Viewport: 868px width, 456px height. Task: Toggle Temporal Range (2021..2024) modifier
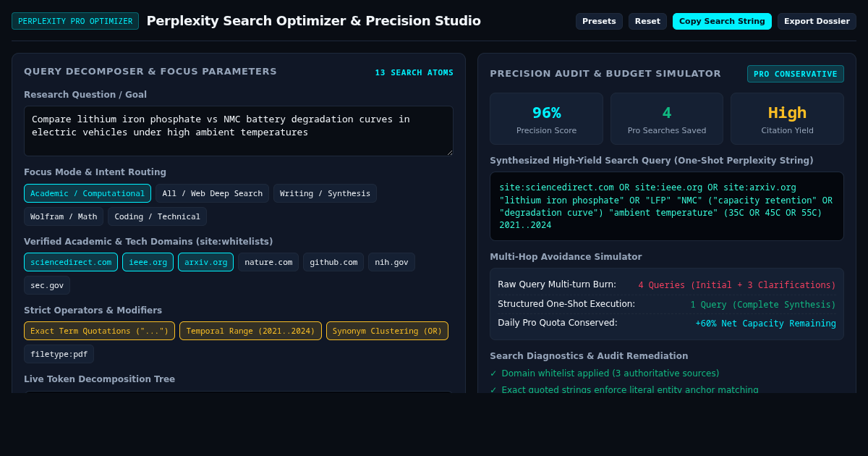click(x=250, y=331)
